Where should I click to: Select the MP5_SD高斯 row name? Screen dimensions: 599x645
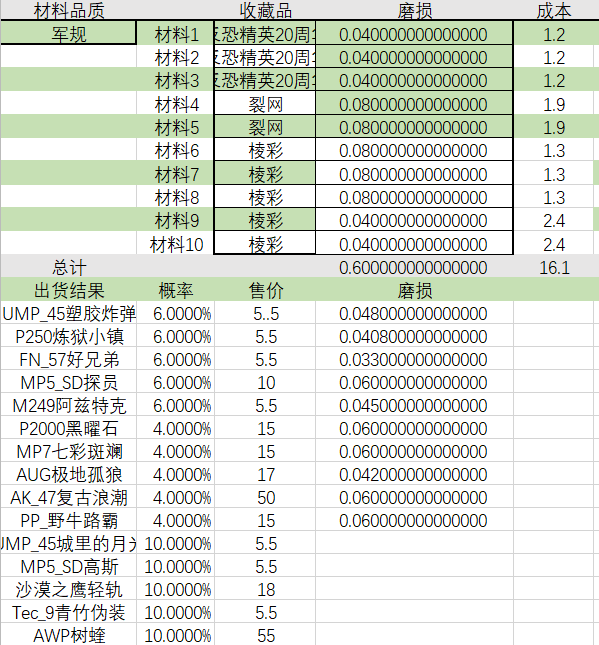[x=68, y=567]
